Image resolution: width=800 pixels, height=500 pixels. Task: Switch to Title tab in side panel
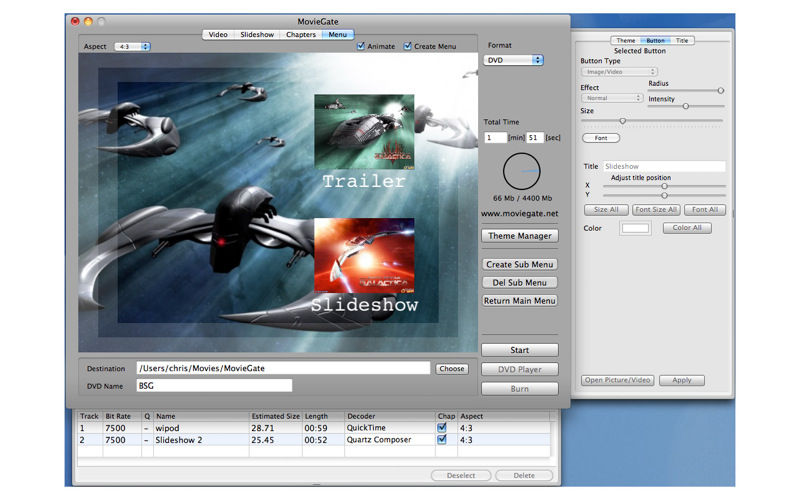682,40
